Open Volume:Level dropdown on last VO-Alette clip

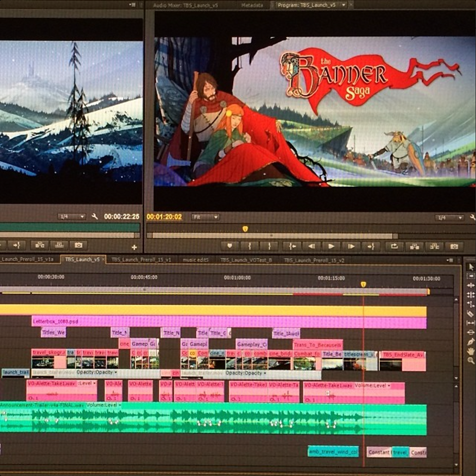389,386
